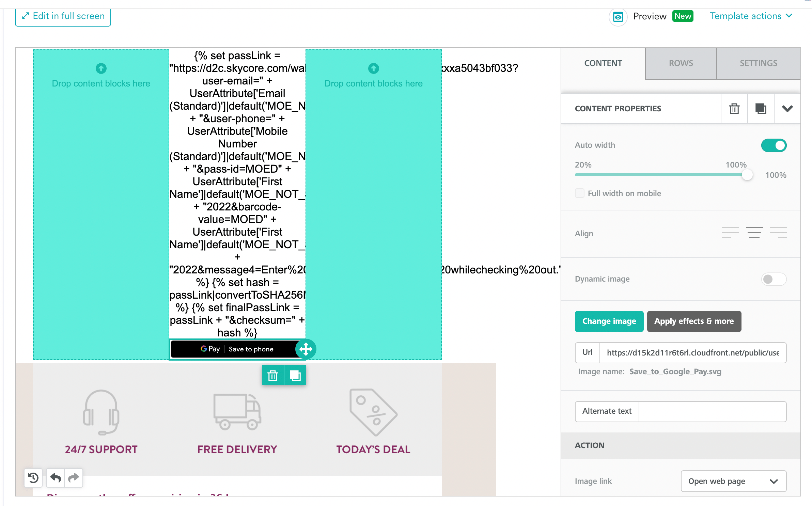Click the Change image button
The height and width of the screenshot is (506, 812).
[x=609, y=321]
